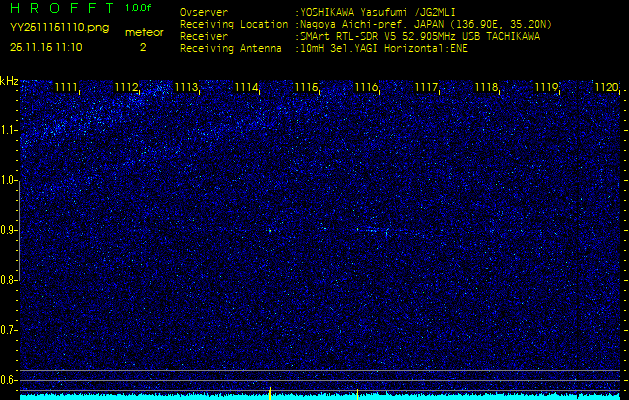Jump to the 1114 time marker
629x400 pixels.
246,88
